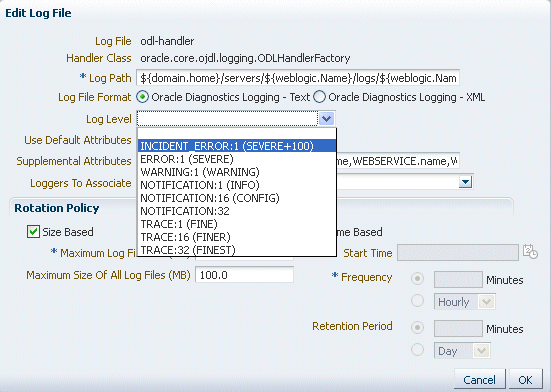Choose INCIDENT_ERROR:1 (SEVERE+100) log level

tap(237, 146)
